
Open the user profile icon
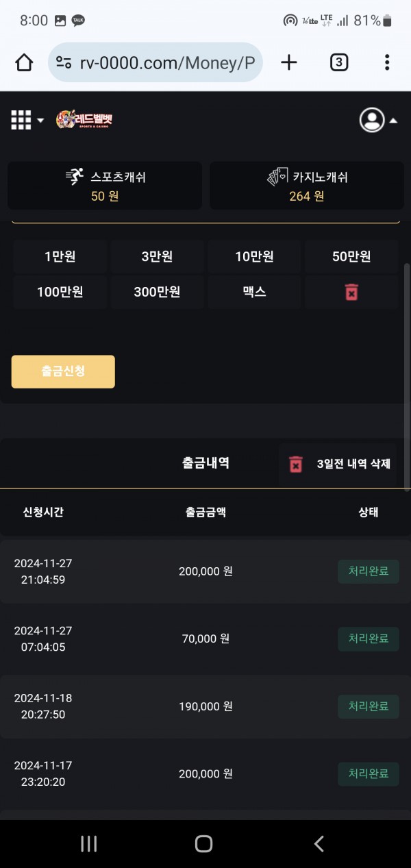click(x=372, y=120)
